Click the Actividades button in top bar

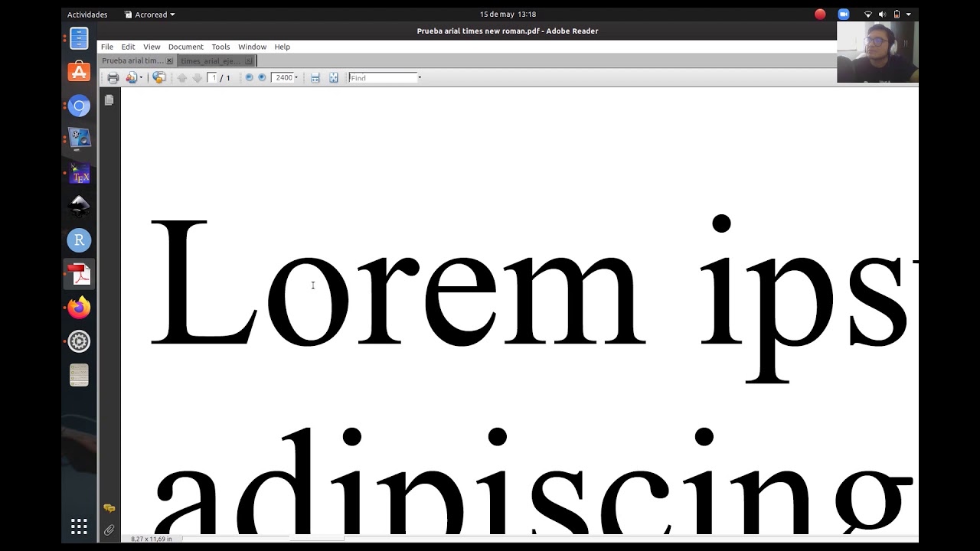87,15
